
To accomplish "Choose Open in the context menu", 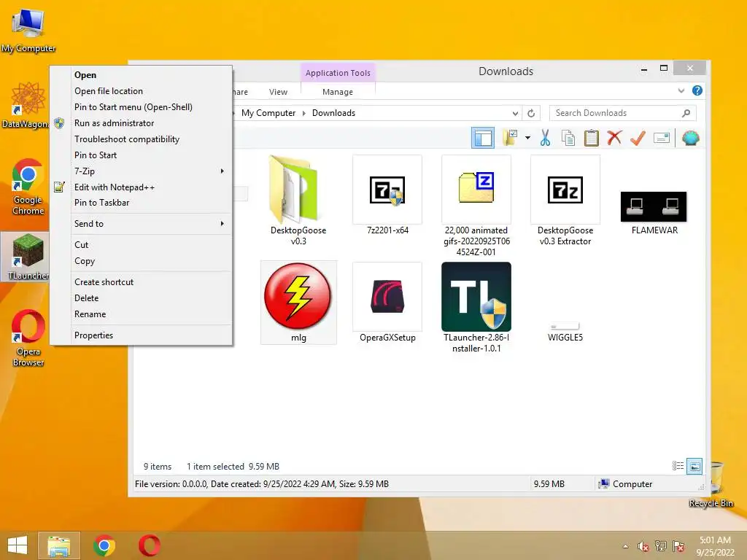I will tap(142, 75).
